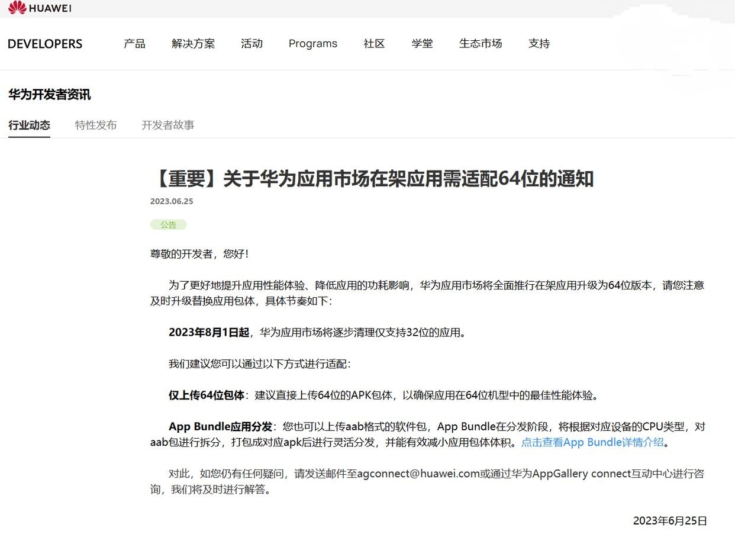Click the 2023.06.25 publish date

pos(170,201)
